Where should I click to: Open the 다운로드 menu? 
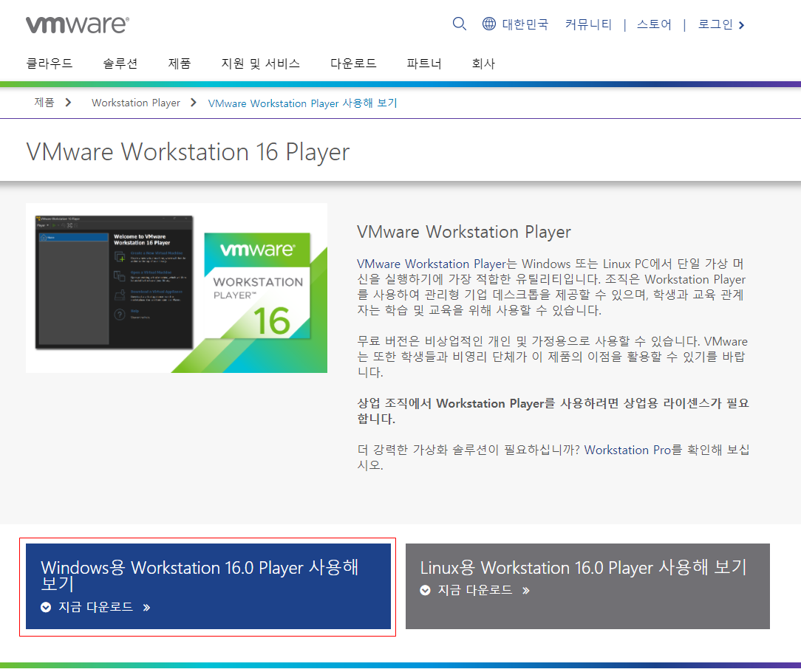[353, 64]
